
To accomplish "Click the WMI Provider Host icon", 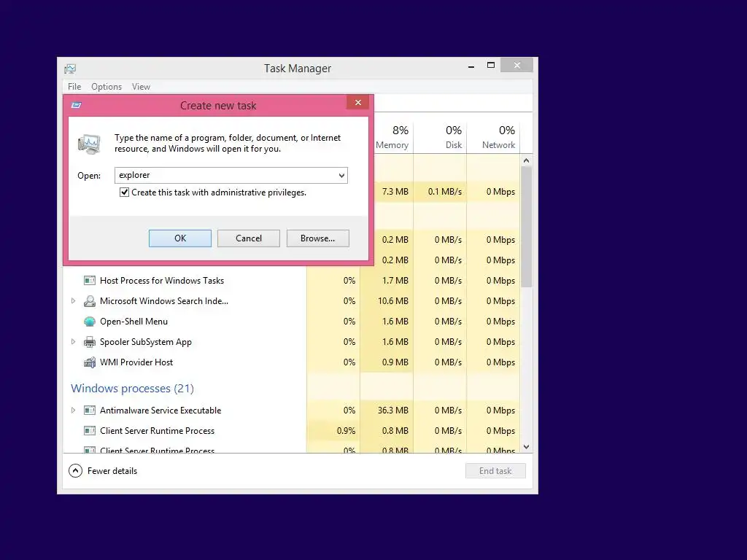I will click(90, 362).
